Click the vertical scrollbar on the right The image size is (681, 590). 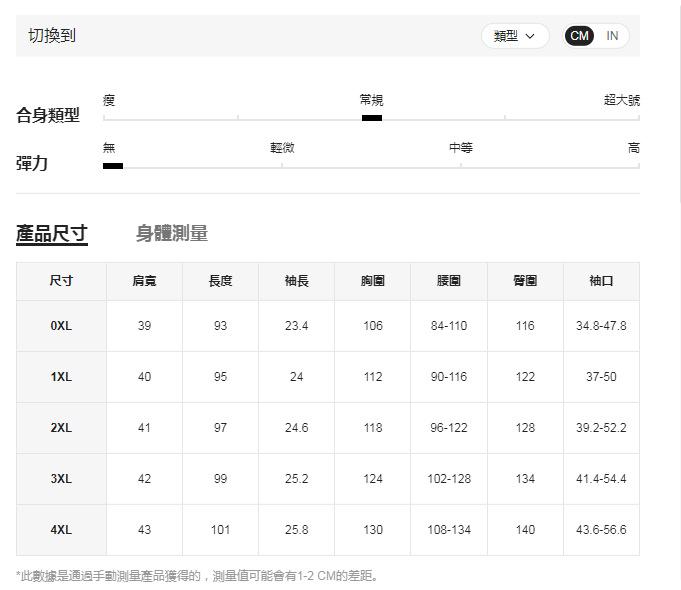click(679, 100)
